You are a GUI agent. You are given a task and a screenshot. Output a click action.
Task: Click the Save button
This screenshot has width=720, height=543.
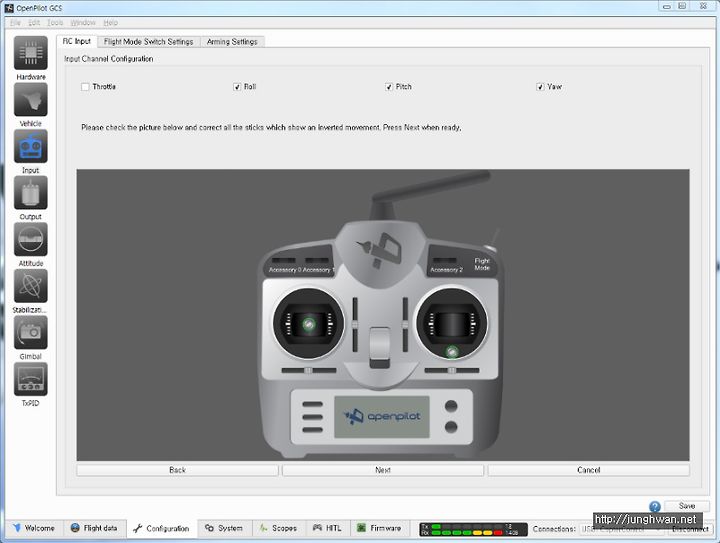point(686,506)
